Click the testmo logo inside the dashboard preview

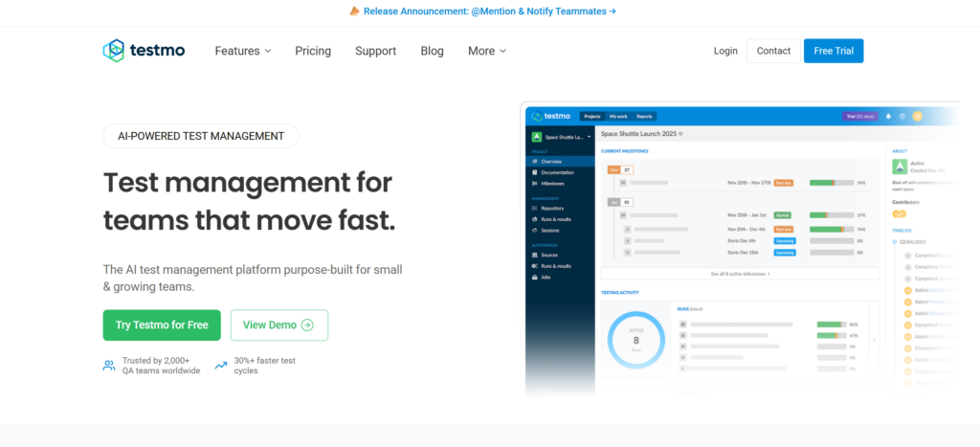pyautogui.click(x=552, y=116)
